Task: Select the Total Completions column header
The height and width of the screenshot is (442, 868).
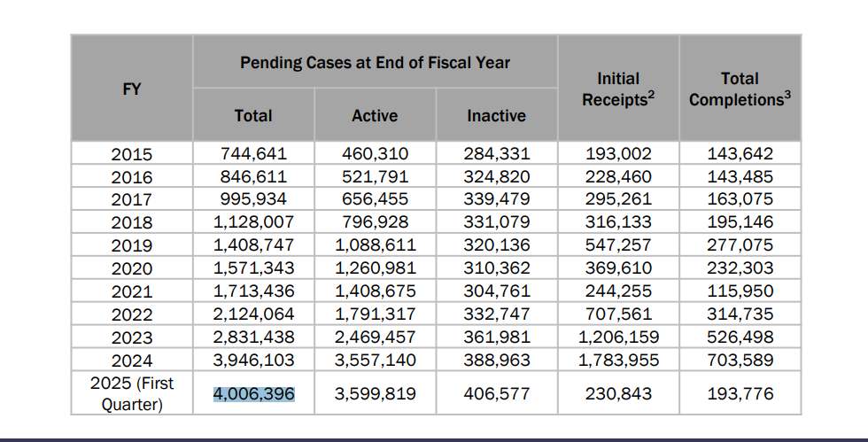Action: 740,89
